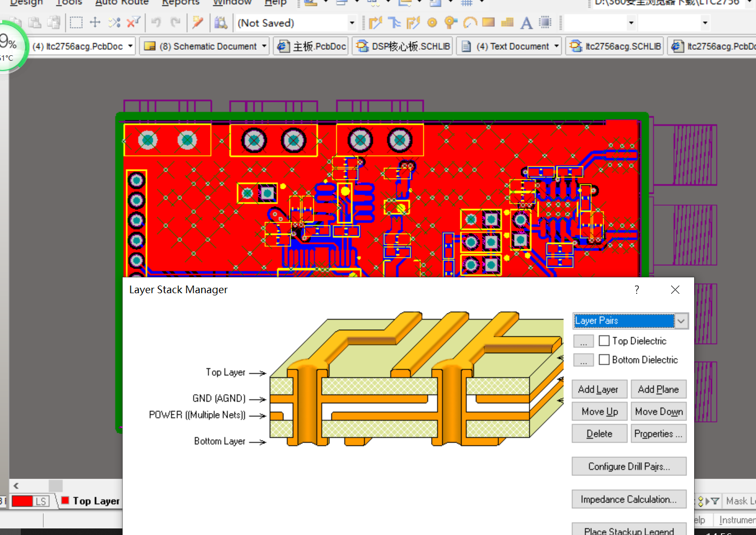Click the Add Layer button
The width and height of the screenshot is (756, 535).
pyautogui.click(x=598, y=389)
